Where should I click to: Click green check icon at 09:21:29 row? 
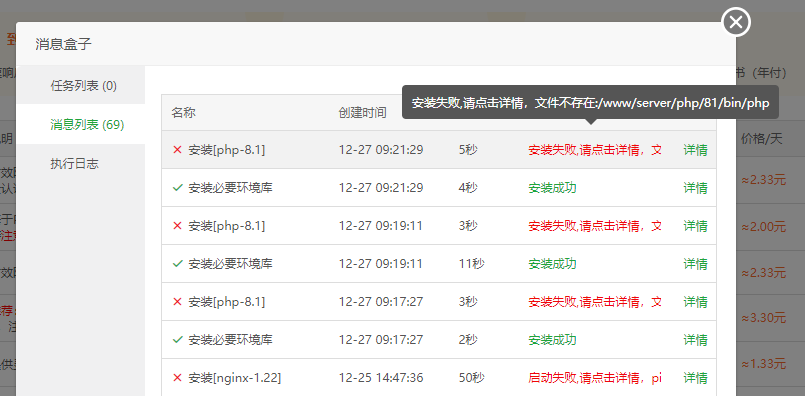pyautogui.click(x=178, y=188)
